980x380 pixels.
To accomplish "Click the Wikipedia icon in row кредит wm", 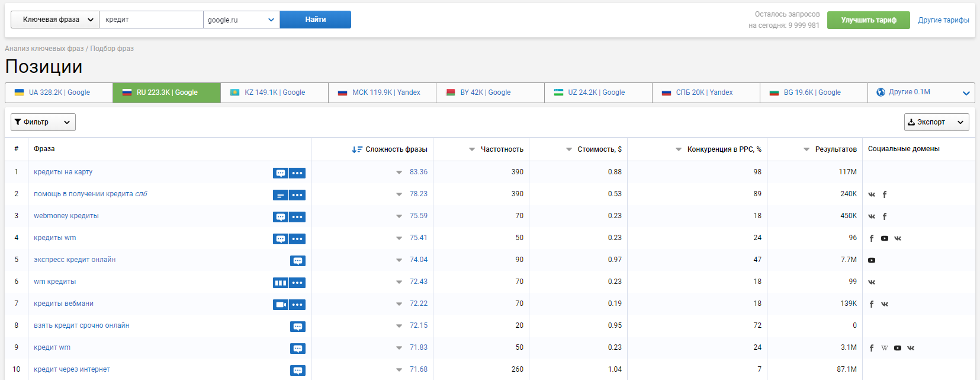I will click(x=885, y=348).
